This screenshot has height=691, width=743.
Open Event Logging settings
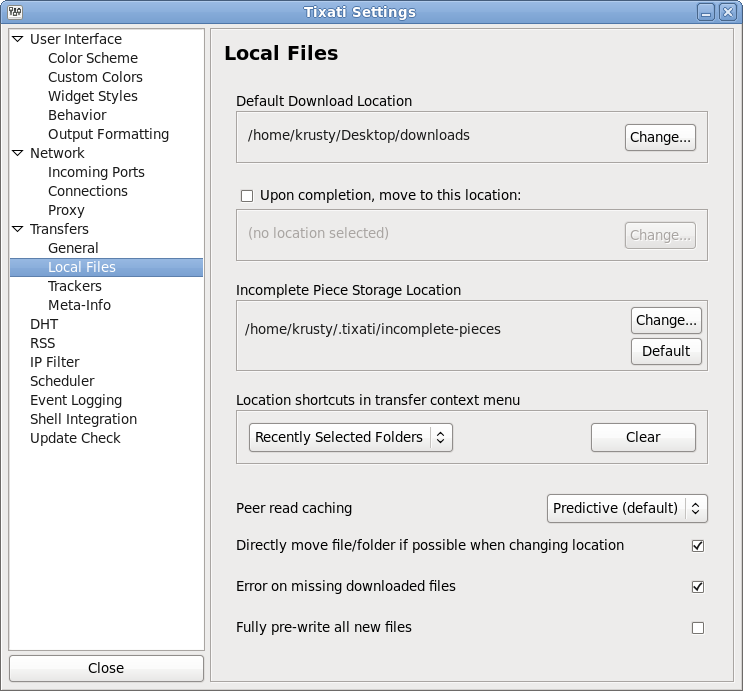(x=76, y=400)
